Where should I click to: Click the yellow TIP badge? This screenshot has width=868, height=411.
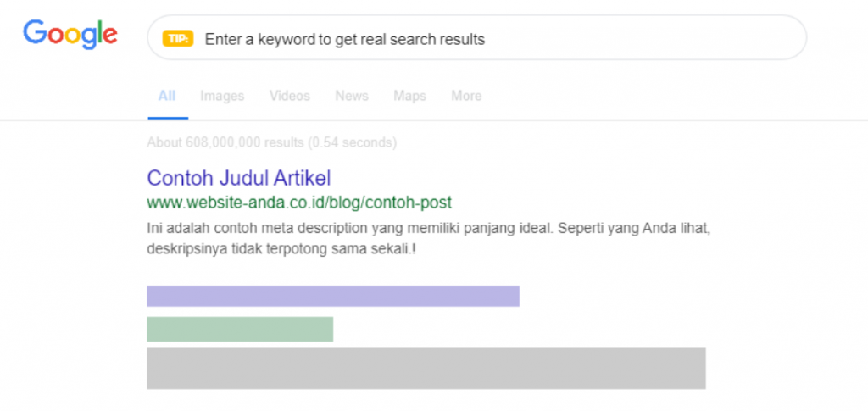178,39
